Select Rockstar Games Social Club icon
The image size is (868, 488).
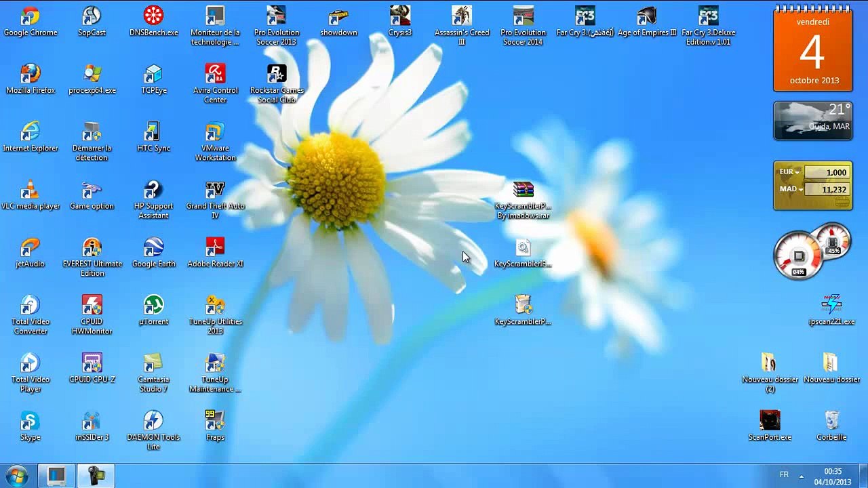[276, 83]
